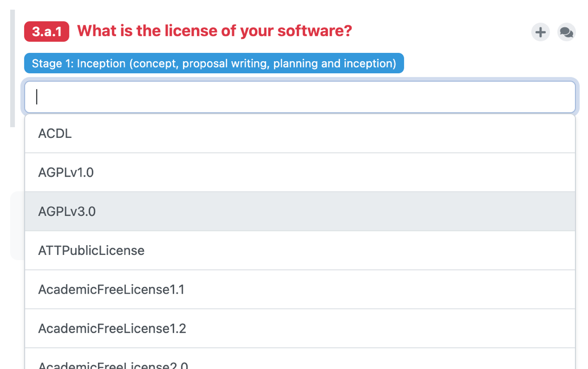Viewport: 588px width, 369px height.
Task: Place the cursor at the text caret in the search box
Action: tap(37, 97)
